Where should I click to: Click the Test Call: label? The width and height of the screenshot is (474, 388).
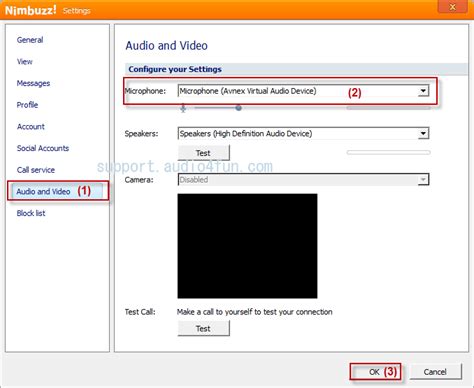point(140,312)
